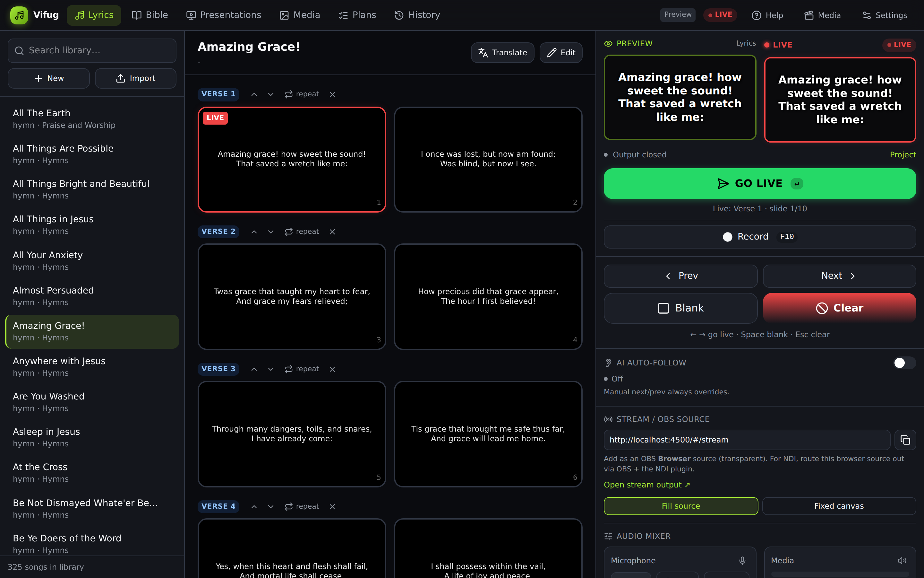
Task: Move Verse 1 up with chevron
Action: (x=254, y=94)
